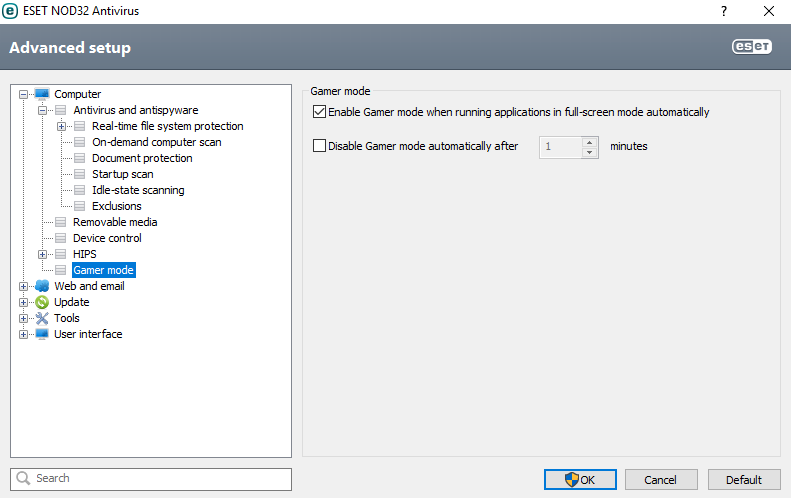791x498 pixels.
Task: Increase minutes using spinner up arrow
Action: point(589,141)
